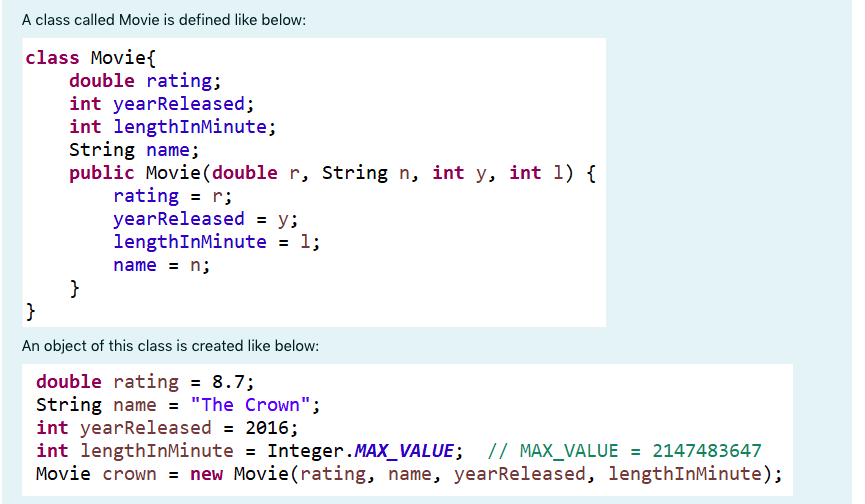Select the string literal "The Crown"

[250, 405]
